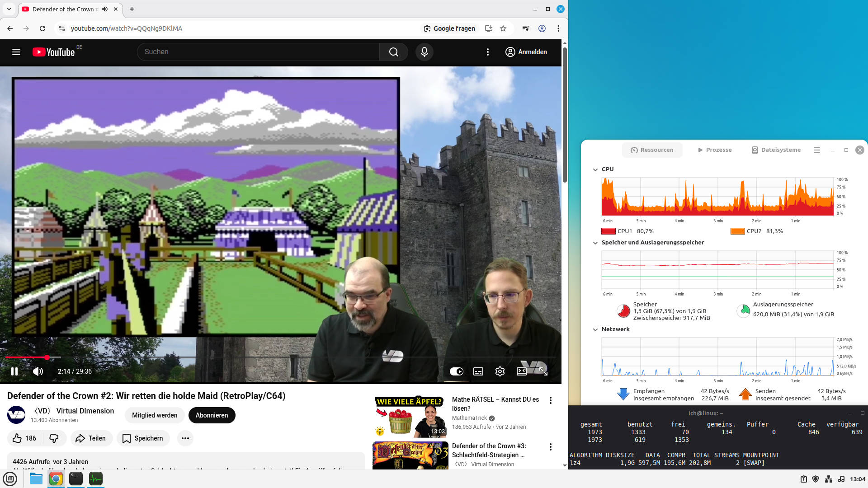Toggle the autoplay switch
This screenshot has width=868, height=488.
pos(456,371)
